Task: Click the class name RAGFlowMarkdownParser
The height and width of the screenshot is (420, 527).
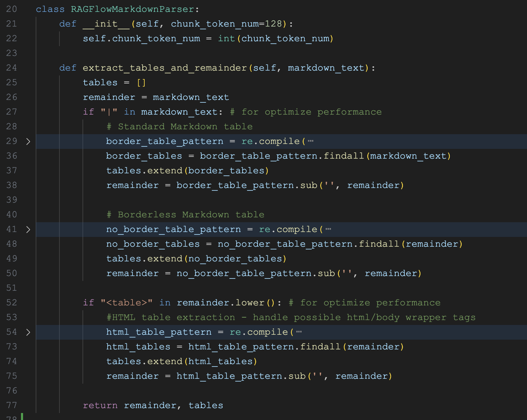Action: click(x=132, y=9)
